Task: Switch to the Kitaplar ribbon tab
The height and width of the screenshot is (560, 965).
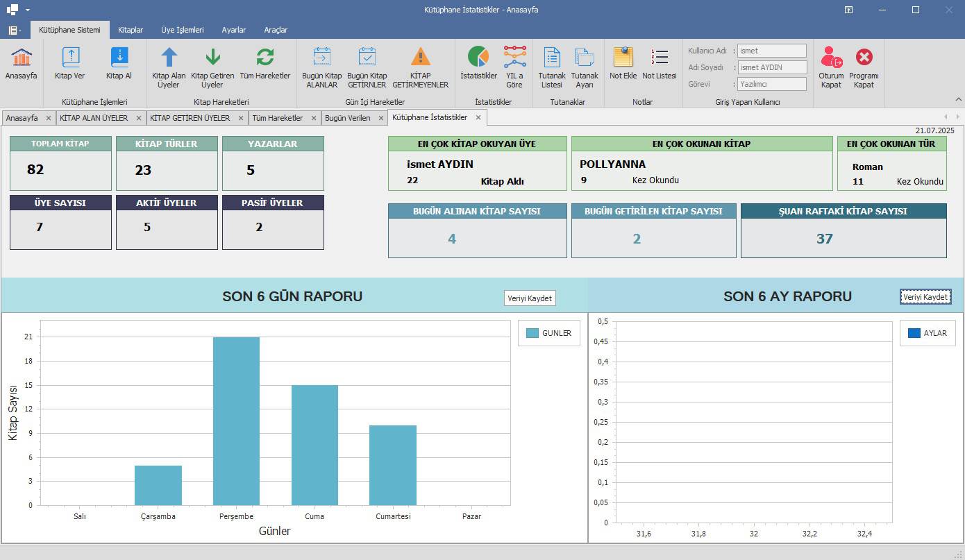Action: point(131,30)
